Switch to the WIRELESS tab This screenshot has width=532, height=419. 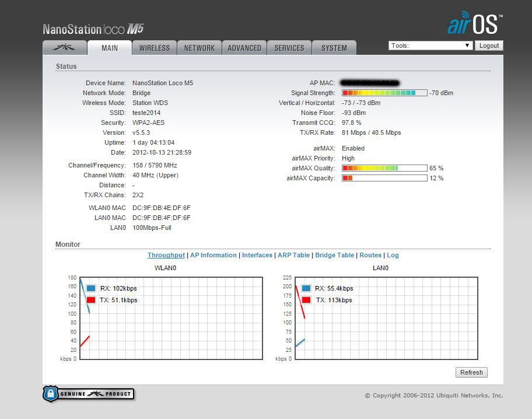155,48
